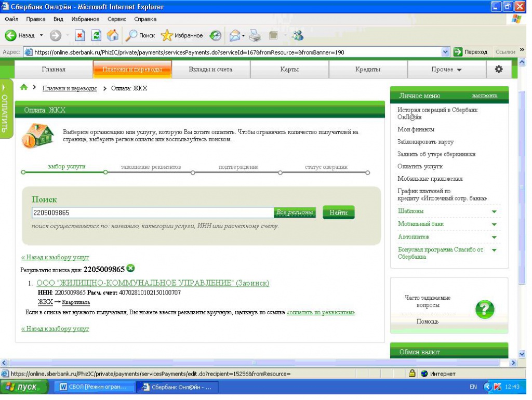Viewport: 532px width, 400px height.
Task: Open the Файл menu
Action: tap(11, 19)
